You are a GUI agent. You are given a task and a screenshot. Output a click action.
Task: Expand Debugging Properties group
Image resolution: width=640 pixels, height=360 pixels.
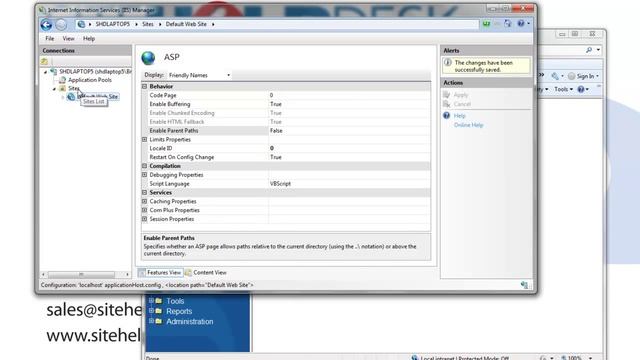point(144,175)
